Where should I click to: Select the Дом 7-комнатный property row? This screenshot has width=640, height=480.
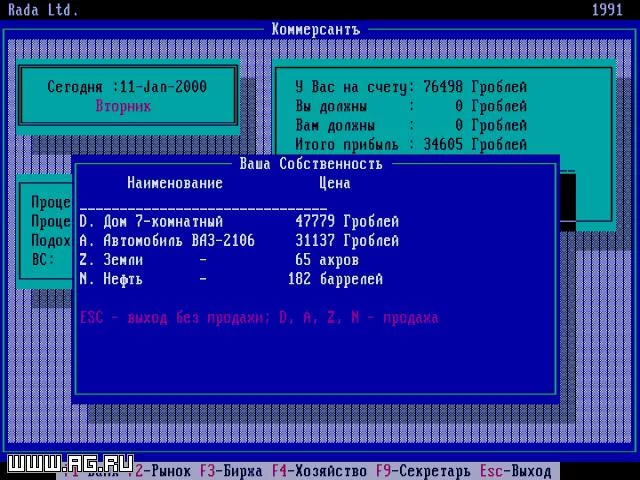pos(239,222)
